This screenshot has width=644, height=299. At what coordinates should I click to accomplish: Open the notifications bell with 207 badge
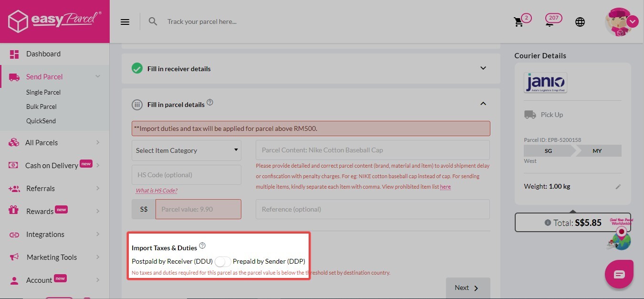pos(550,22)
